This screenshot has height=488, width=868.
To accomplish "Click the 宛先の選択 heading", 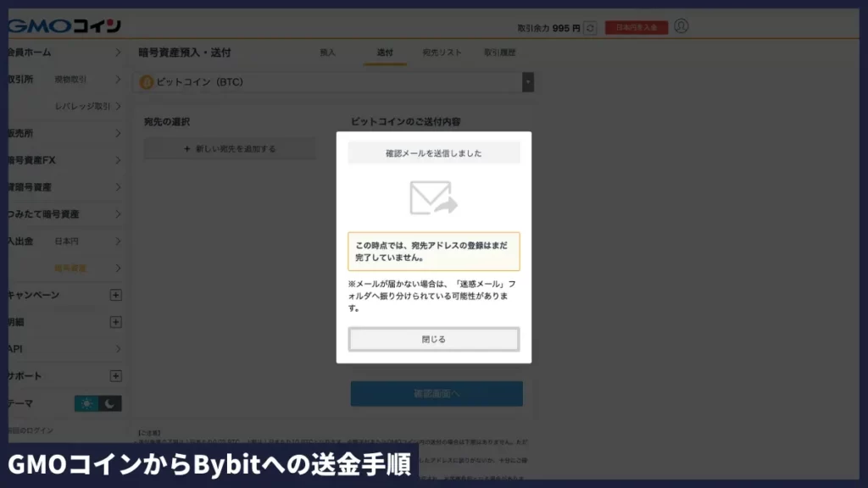I will point(167,122).
